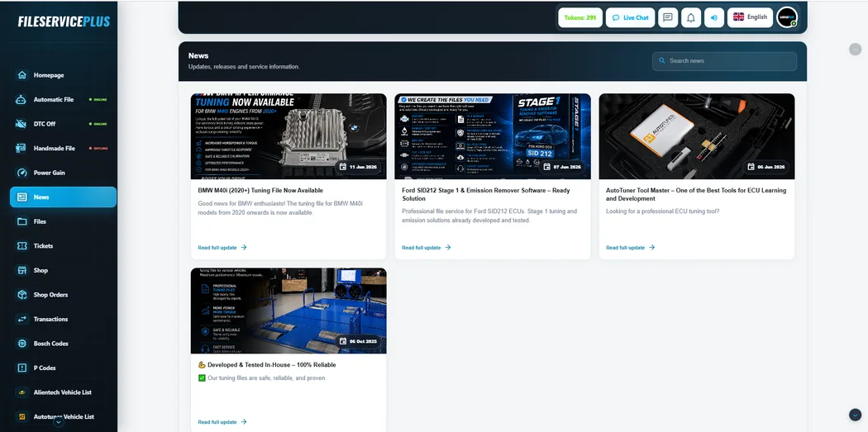This screenshot has width=868, height=432.
Task: Open the Live Chat button
Action: 631,17
